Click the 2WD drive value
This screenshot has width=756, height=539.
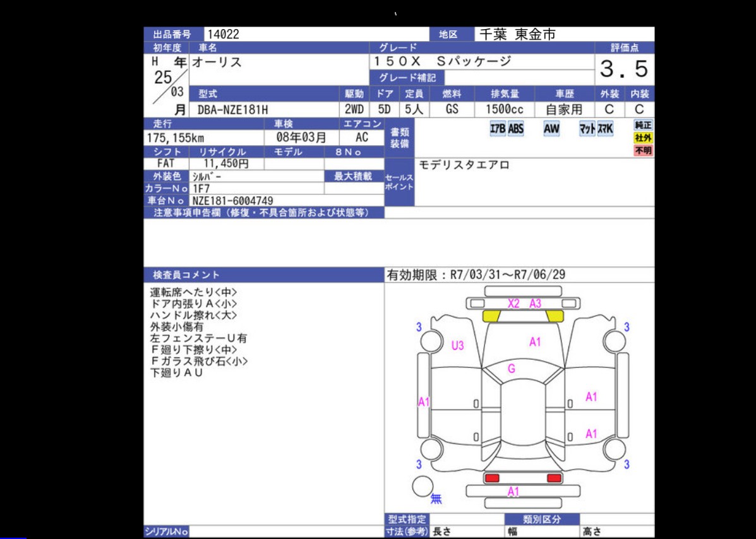pyautogui.click(x=354, y=109)
